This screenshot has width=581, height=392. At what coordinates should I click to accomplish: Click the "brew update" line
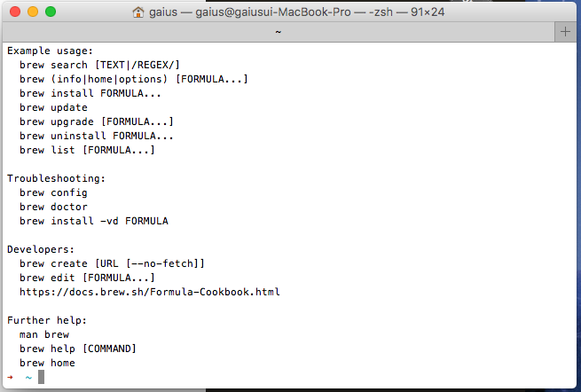click(53, 107)
